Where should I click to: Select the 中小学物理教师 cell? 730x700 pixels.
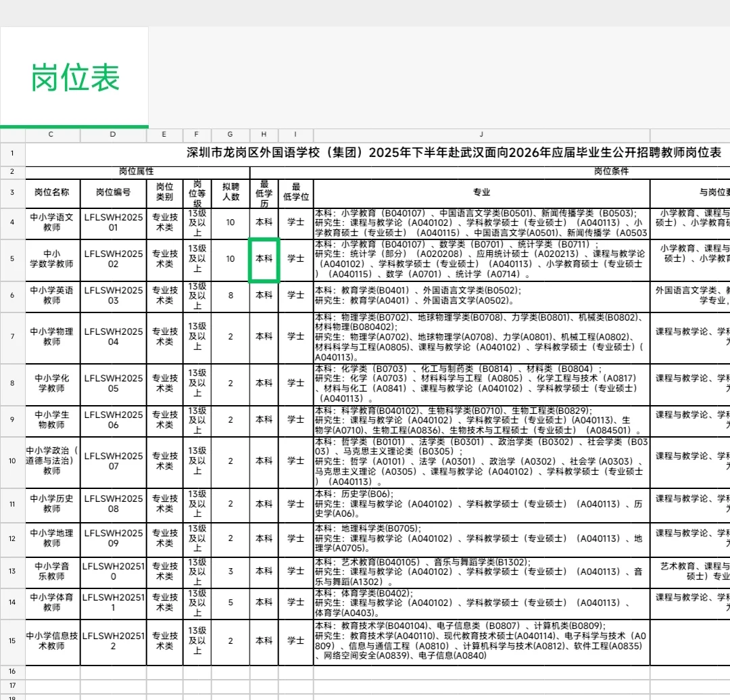(53, 337)
